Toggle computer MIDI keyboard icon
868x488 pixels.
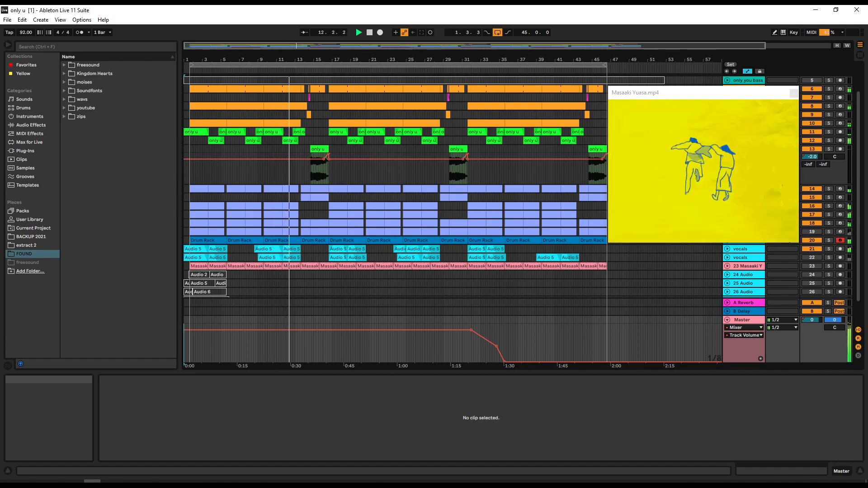pyautogui.click(x=783, y=33)
